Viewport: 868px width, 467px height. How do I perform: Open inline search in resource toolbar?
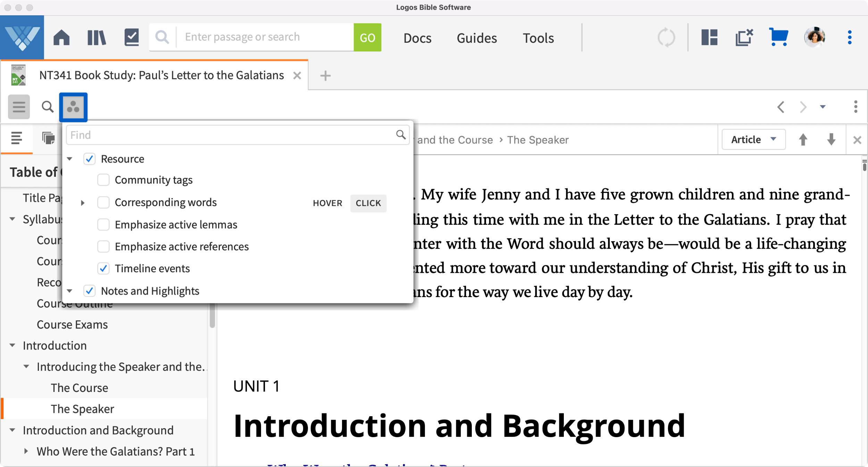point(48,107)
